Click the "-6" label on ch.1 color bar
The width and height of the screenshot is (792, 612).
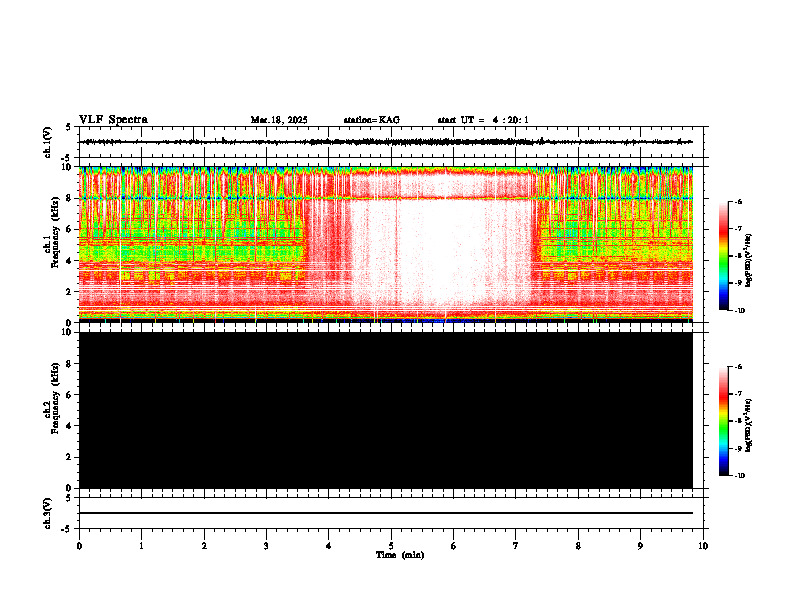(x=738, y=201)
